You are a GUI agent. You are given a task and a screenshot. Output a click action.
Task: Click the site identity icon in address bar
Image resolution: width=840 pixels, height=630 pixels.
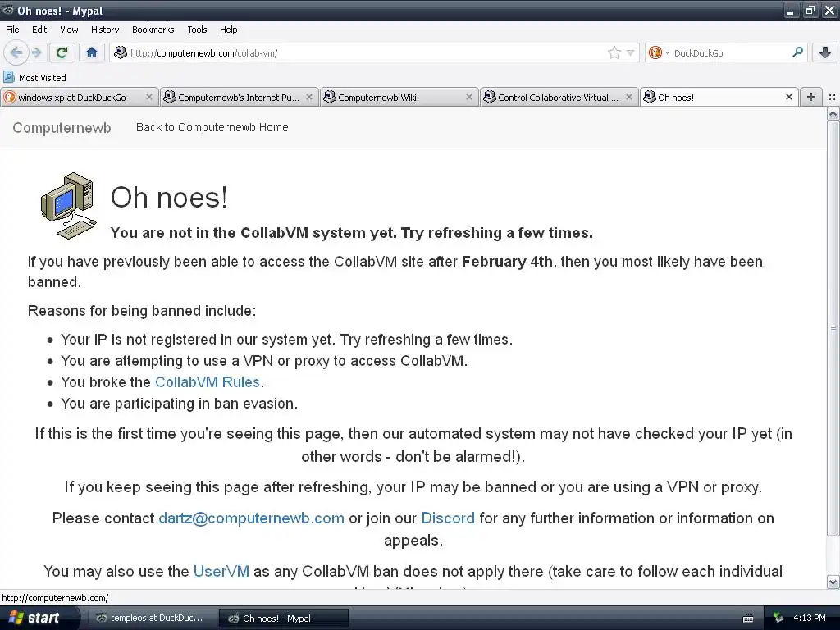121,52
